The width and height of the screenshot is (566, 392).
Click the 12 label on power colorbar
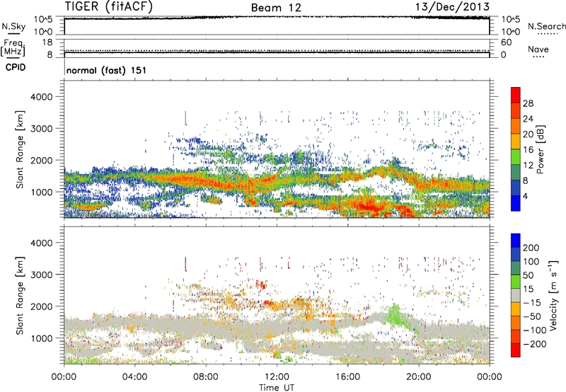(x=528, y=166)
